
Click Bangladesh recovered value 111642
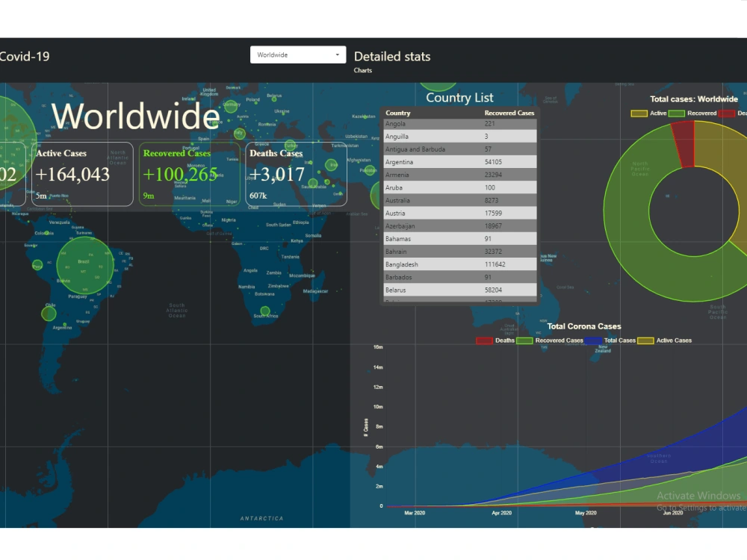(495, 264)
